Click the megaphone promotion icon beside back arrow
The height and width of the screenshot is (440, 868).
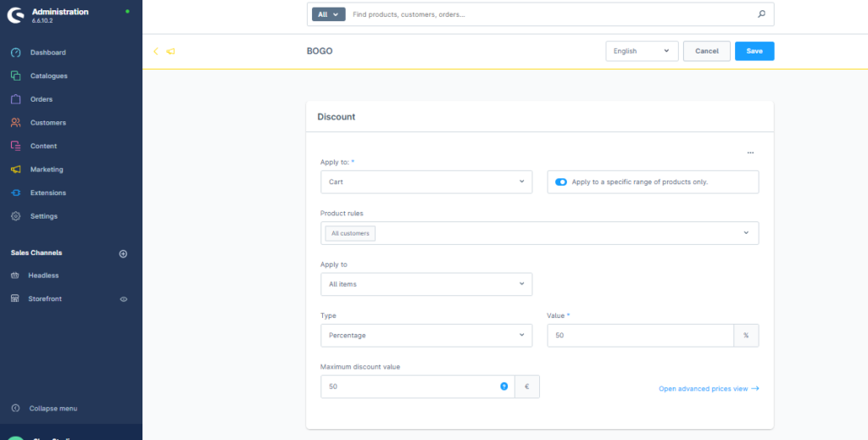click(x=170, y=52)
